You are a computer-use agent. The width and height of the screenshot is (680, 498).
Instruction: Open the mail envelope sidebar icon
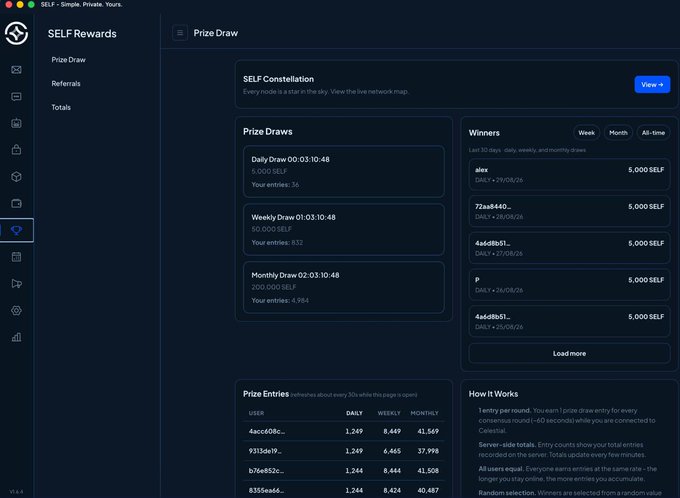tap(16, 70)
